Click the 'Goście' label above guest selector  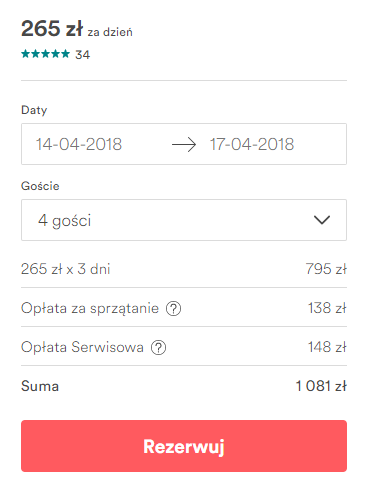40,186
